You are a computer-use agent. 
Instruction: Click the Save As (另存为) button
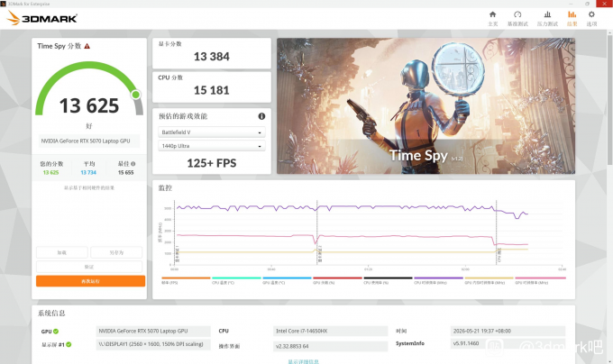pos(116,252)
